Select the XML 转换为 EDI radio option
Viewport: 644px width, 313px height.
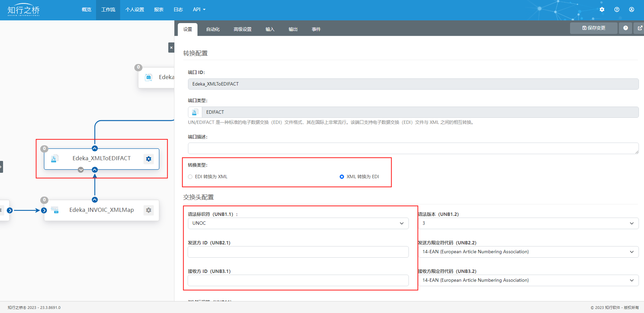(342, 177)
